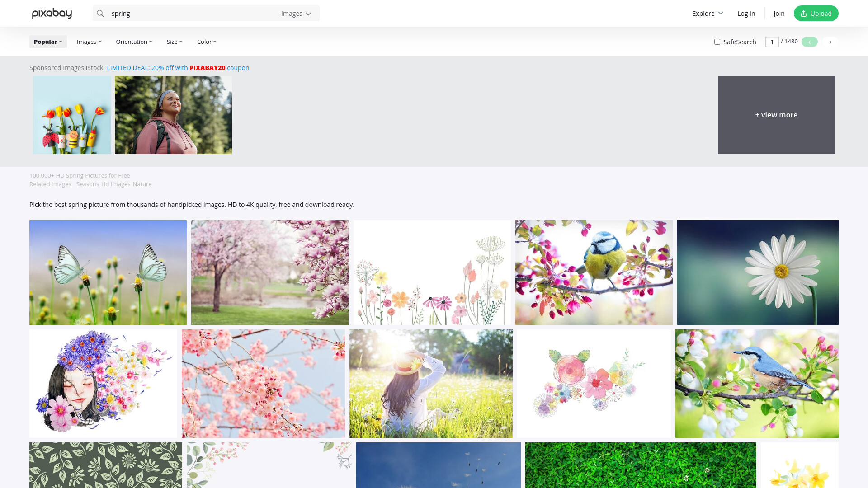Open the Size filter dropdown
Image resolution: width=868 pixels, height=488 pixels.
pos(175,42)
